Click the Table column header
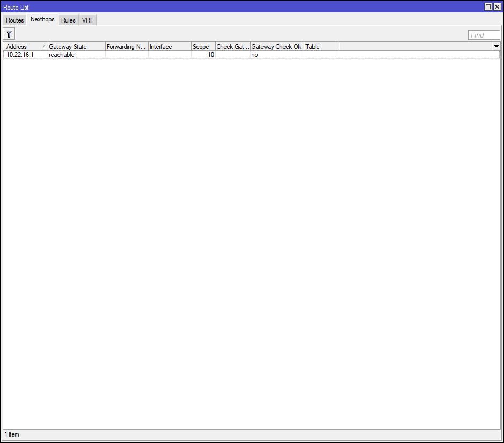 [322, 46]
